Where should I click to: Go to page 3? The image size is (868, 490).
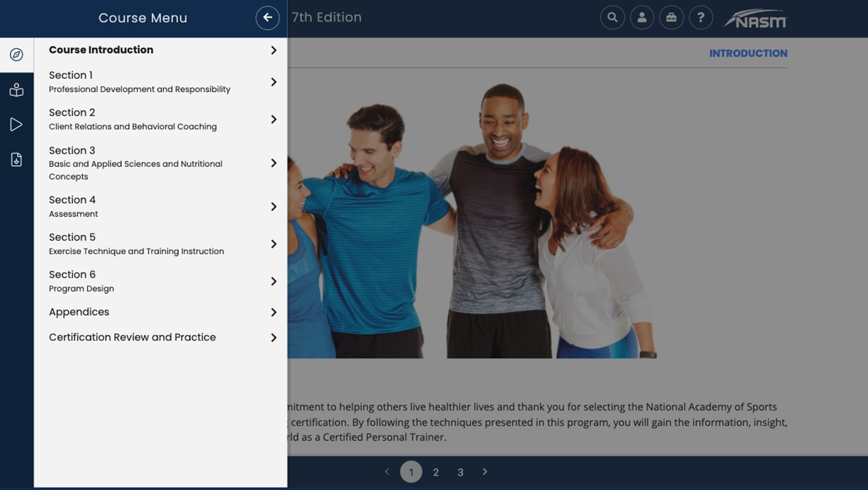(x=461, y=472)
